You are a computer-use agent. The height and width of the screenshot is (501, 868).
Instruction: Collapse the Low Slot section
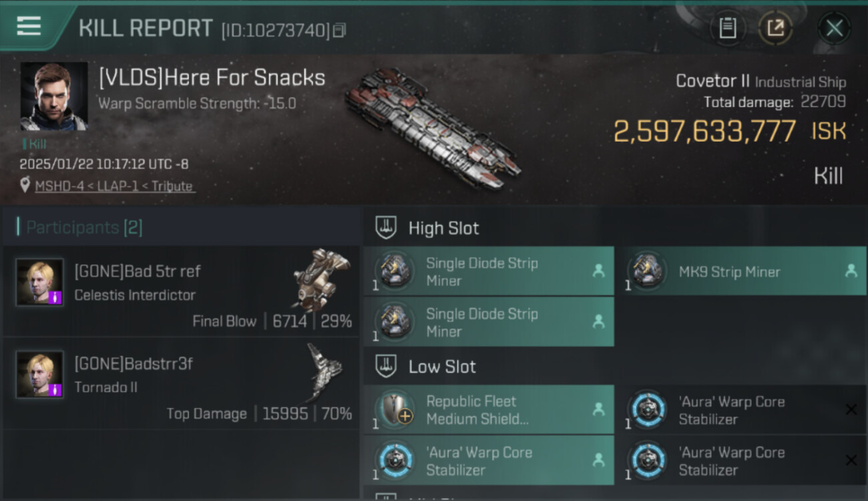(x=386, y=366)
